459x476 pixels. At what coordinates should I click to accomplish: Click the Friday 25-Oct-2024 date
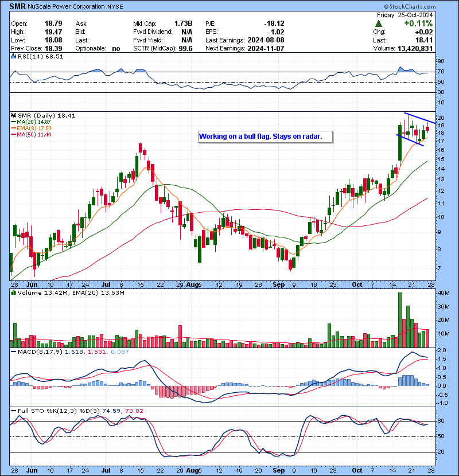click(404, 15)
